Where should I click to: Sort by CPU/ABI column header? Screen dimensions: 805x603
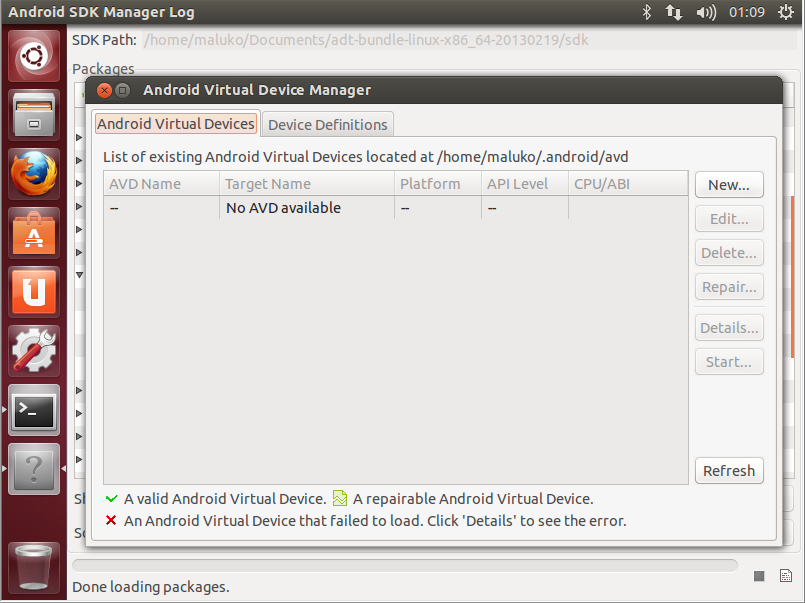click(x=628, y=184)
